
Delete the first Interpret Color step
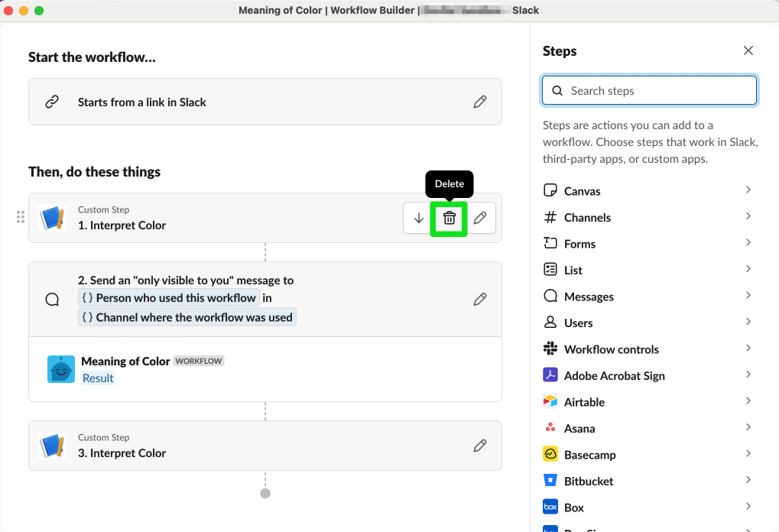pos(449,219)
